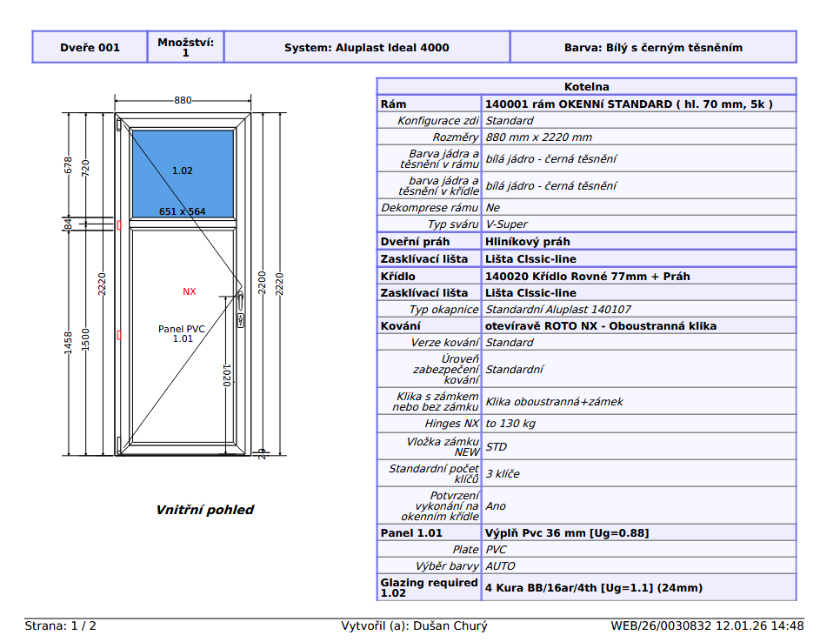
Task: Click the 1020 handle height dimension
Action: 226,375
